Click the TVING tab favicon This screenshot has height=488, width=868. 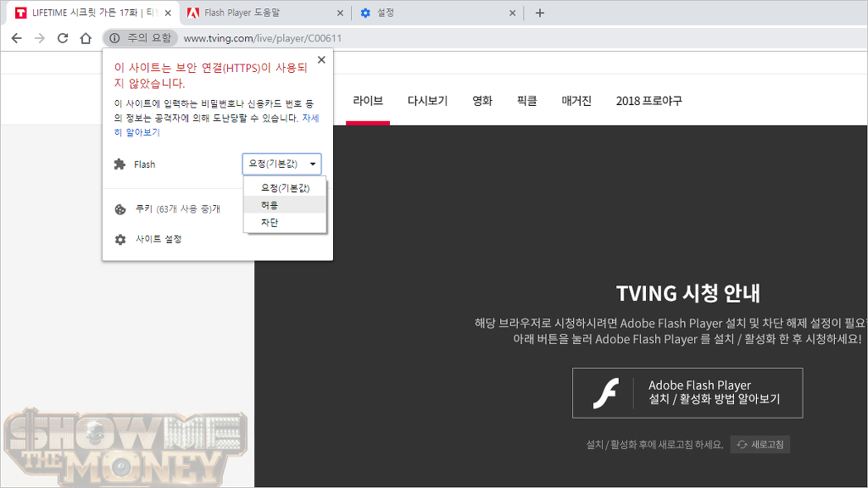click(20, 13)
